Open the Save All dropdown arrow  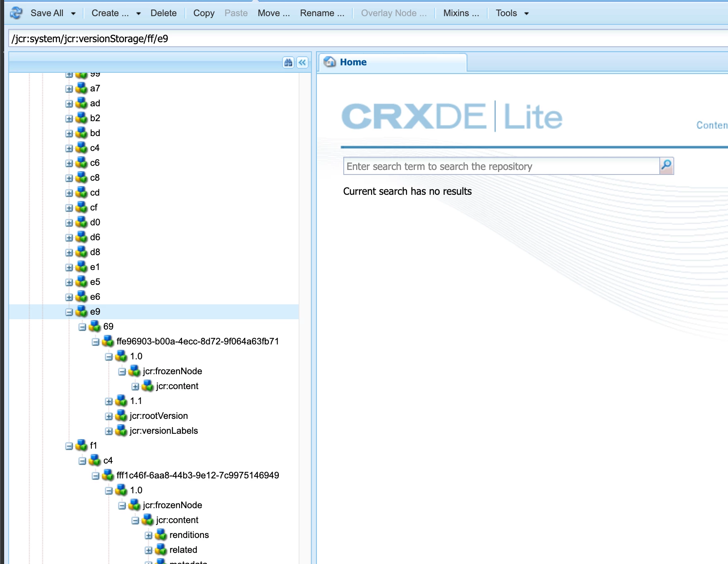(73, 14)
